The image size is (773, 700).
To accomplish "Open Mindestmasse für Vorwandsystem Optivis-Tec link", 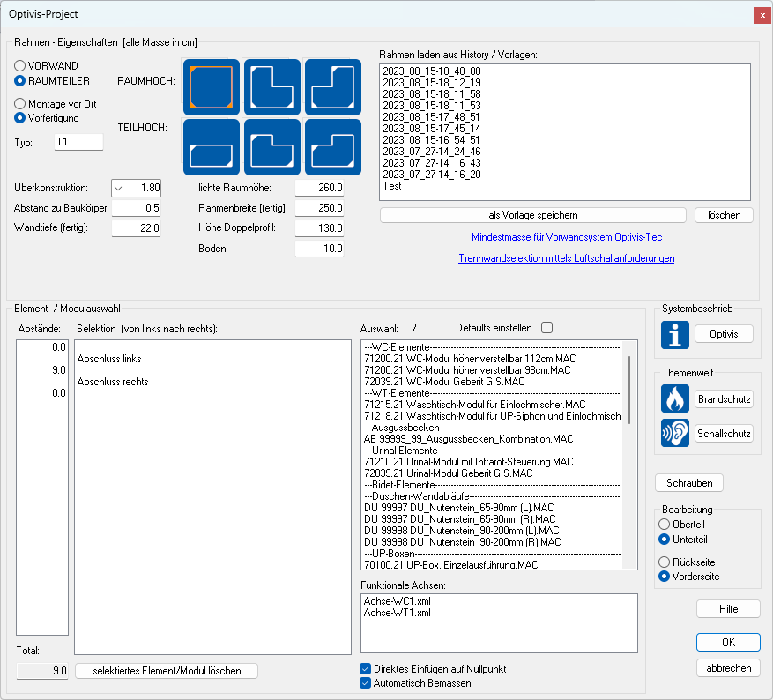I will point(567,237).
